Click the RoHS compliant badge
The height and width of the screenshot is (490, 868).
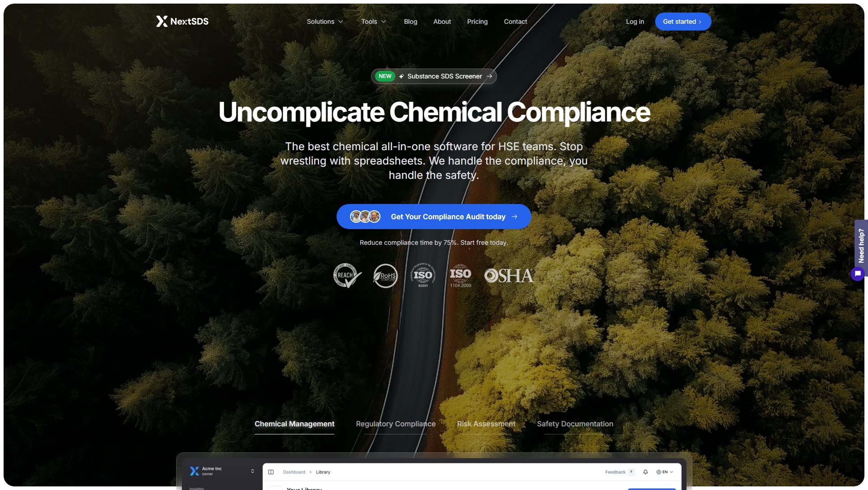coord(385,275)
